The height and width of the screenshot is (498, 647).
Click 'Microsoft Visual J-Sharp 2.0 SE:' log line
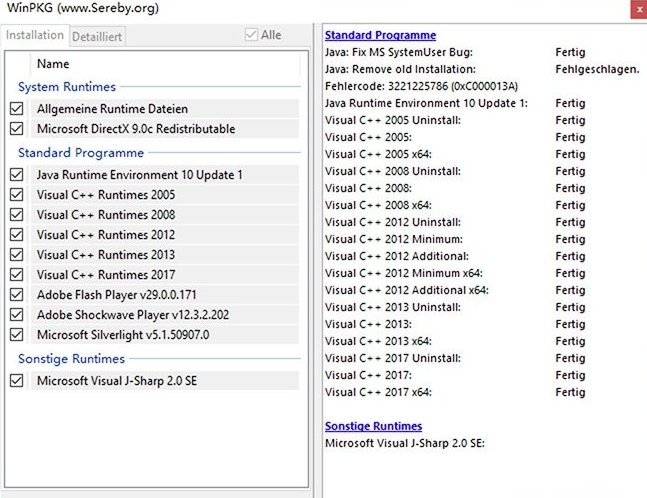405,443
